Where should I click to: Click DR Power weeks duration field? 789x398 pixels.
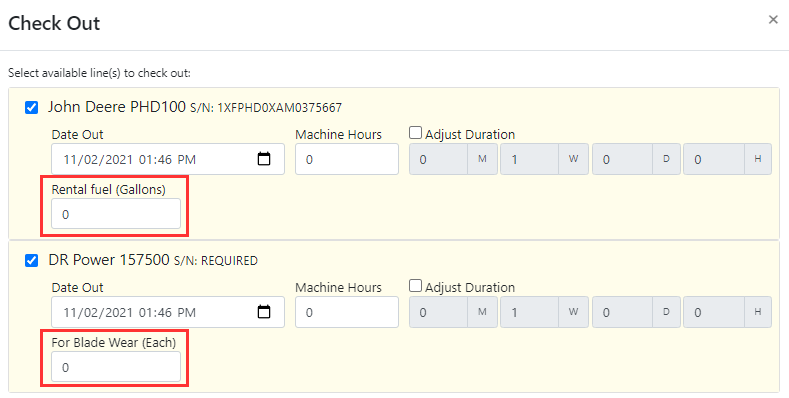coord(529,312)
